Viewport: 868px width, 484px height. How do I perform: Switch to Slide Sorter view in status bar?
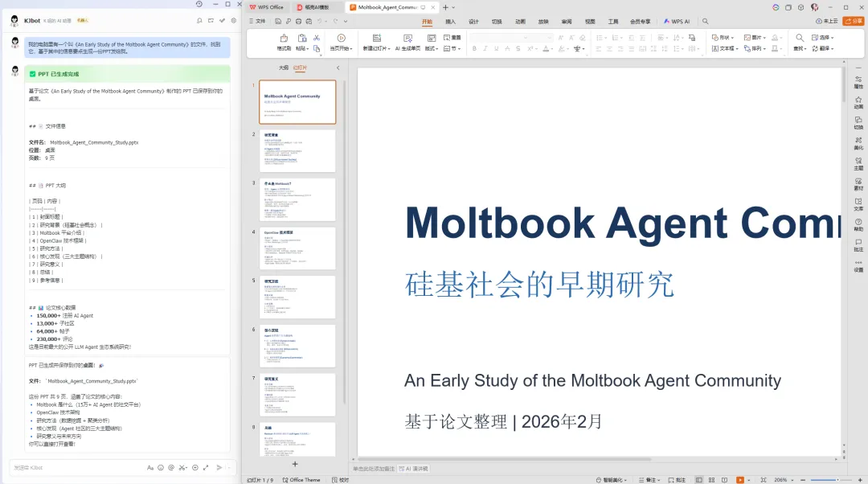711,479
